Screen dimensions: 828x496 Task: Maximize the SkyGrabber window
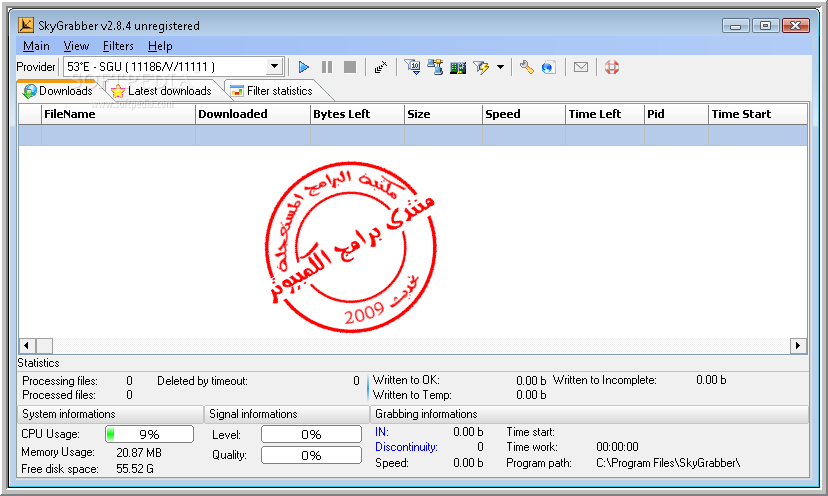point(766,25)
